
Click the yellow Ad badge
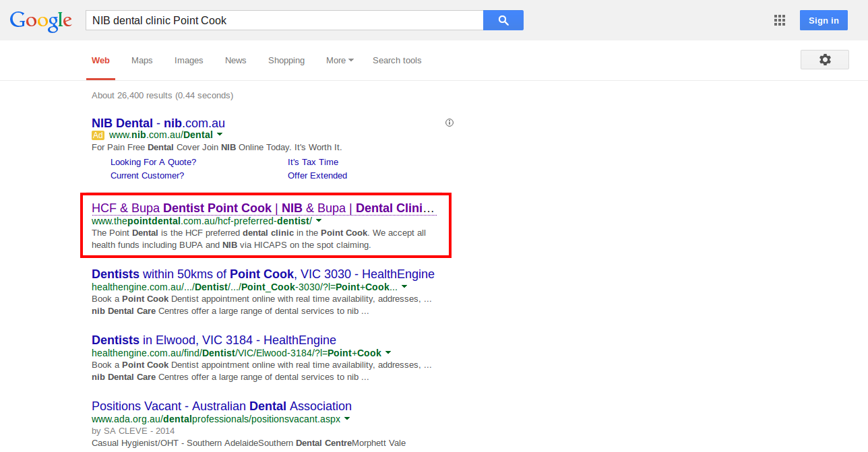[98, 135]
